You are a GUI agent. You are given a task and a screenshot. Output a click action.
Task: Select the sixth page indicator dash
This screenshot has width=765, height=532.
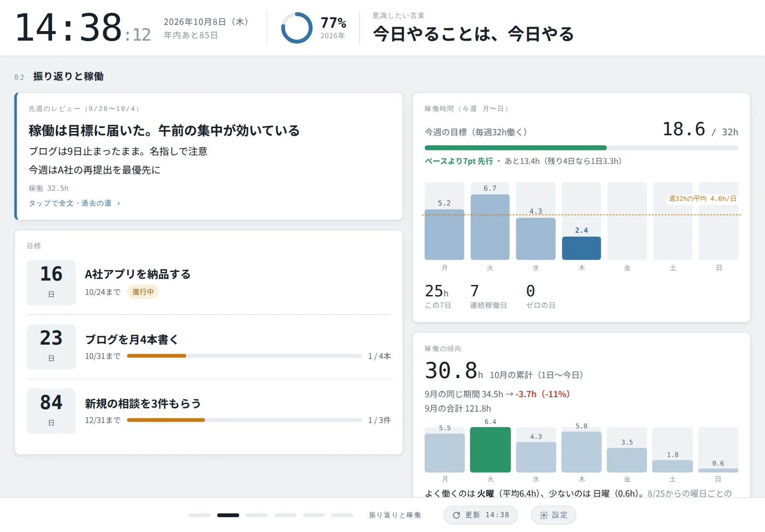[x=342, y=515]
